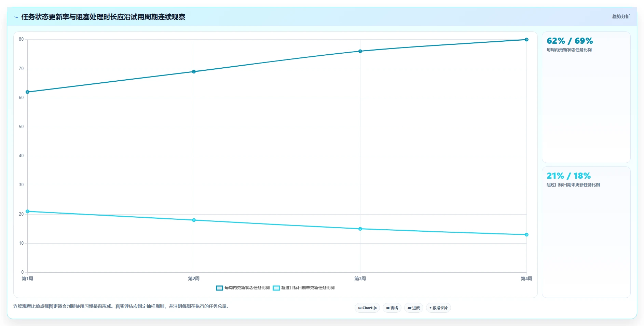Select the Chart.js tag chip
Image resolution: width=644 pixels, height=326 pixels.
(367, 308)
